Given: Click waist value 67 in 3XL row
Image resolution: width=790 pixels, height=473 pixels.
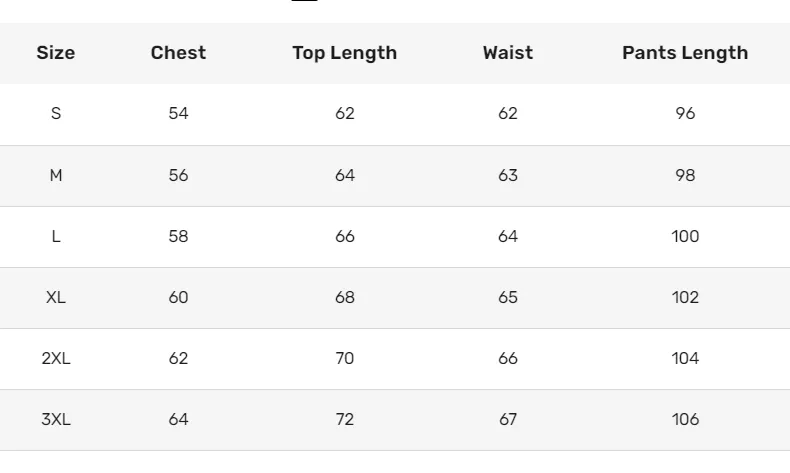Looking at the screenshot, I should tap(508, 419).
